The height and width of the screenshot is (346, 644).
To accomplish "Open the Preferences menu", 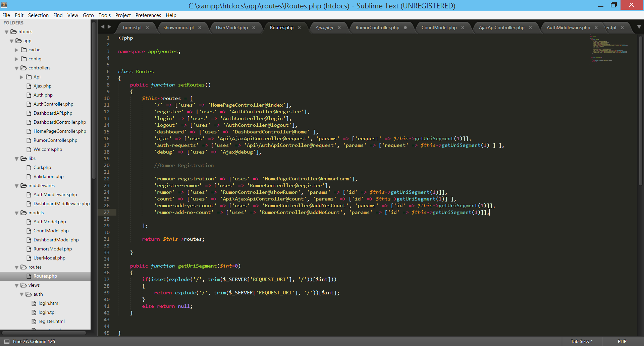I will pos(148,15).
